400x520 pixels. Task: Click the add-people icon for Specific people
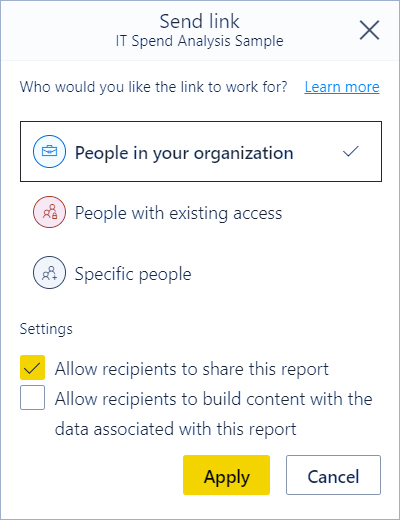[x=49, y=273]
